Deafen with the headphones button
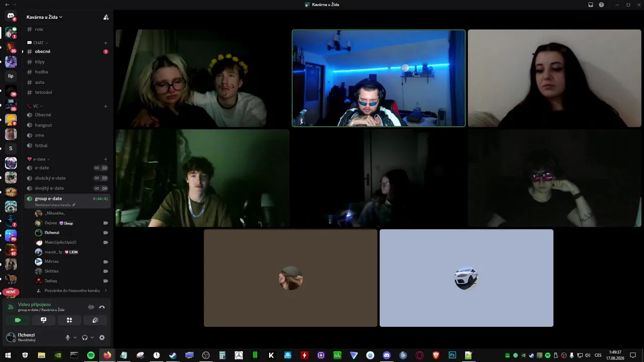Viewport: 644px width, 362px height. pyautogui.click(x=85, y=337)
